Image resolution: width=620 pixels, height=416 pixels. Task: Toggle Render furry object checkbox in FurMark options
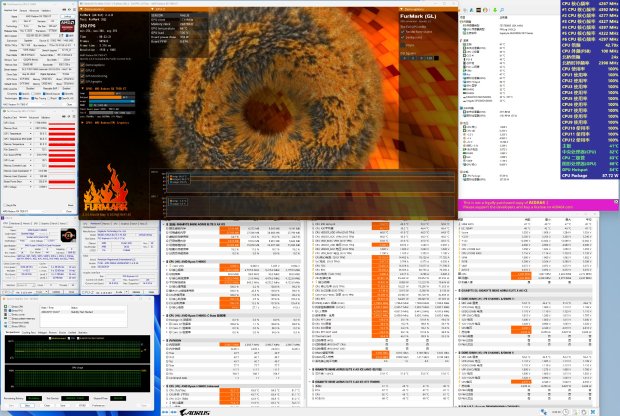403,32
